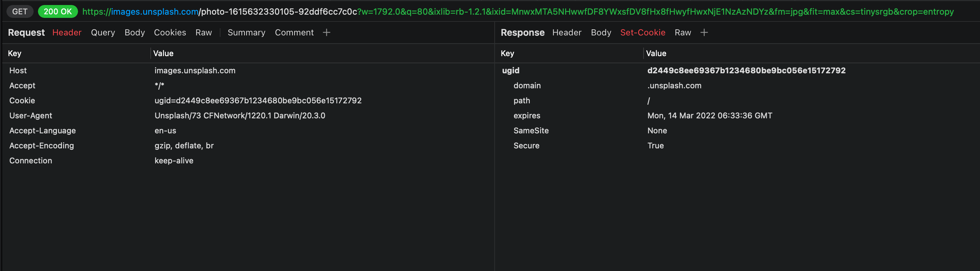Select the User-Agent header row
Screen dimensions: 980x271
pos(31,115)
